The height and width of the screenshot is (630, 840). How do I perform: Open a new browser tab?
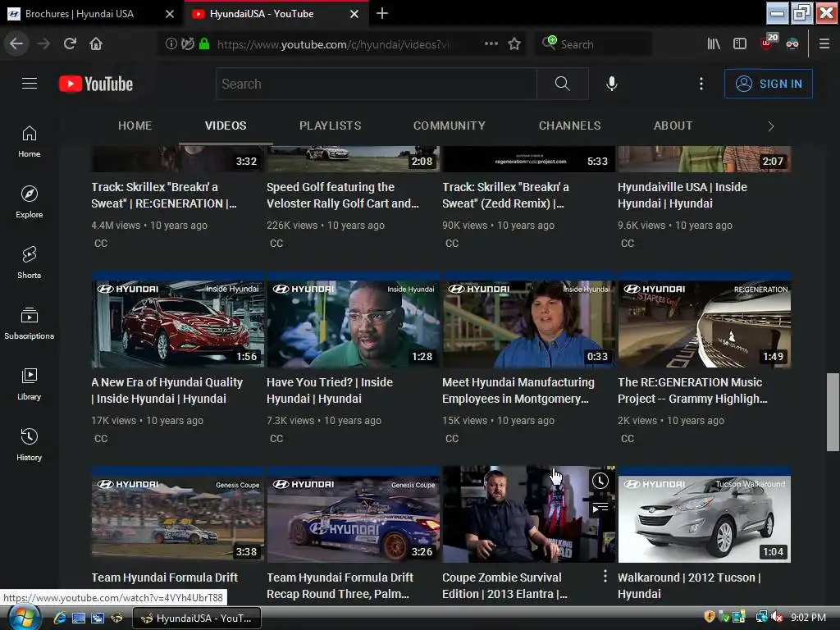(x=382, y=13)
